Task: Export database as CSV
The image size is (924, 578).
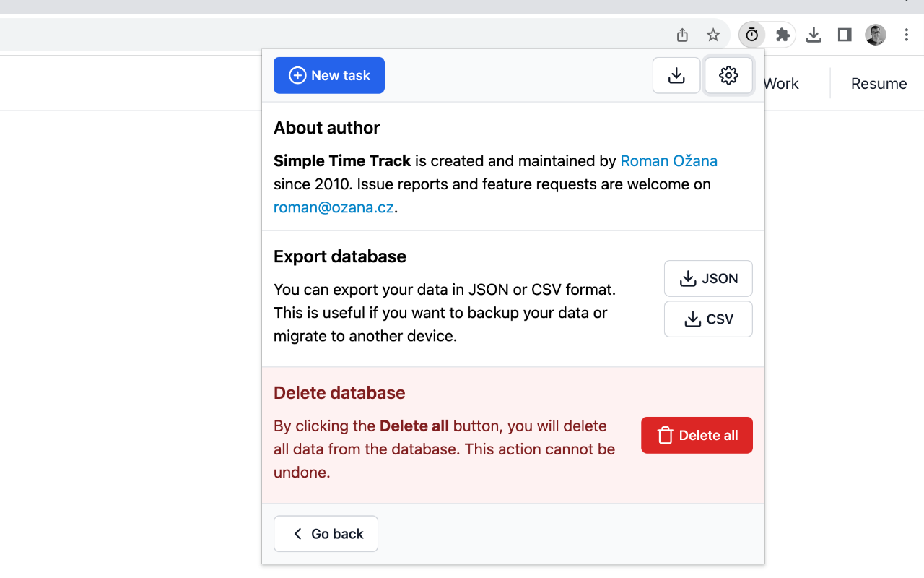Action: [708, 319]
